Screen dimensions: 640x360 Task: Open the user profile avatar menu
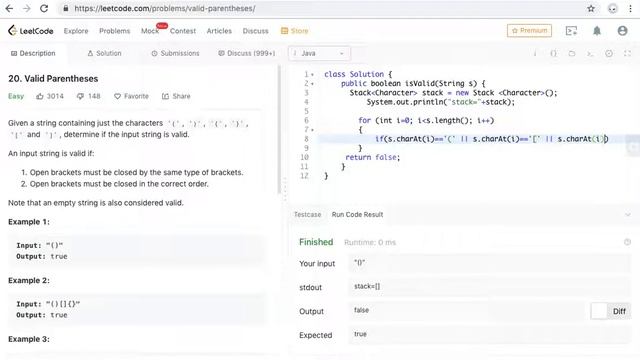pos(622,31)
